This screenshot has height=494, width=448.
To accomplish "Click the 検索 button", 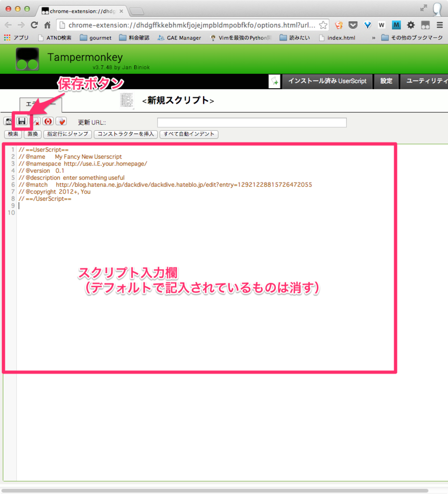I will (x=13, y=134).
